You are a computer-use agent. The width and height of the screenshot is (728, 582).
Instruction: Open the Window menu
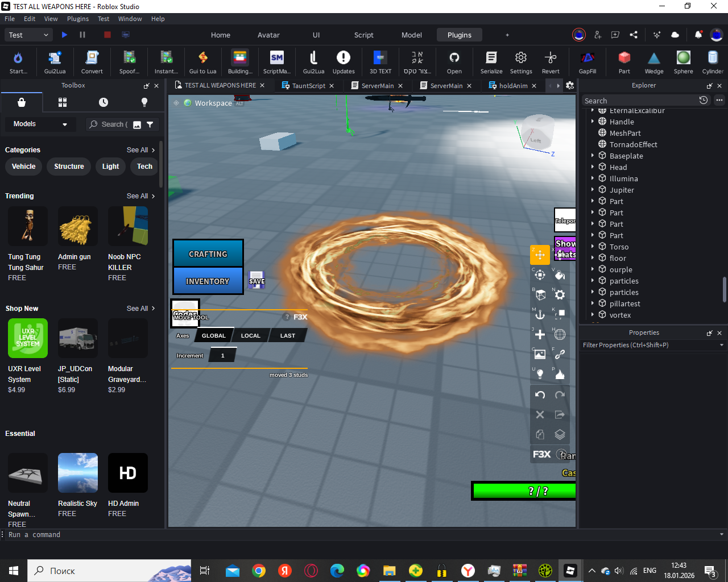coord(130,19)
